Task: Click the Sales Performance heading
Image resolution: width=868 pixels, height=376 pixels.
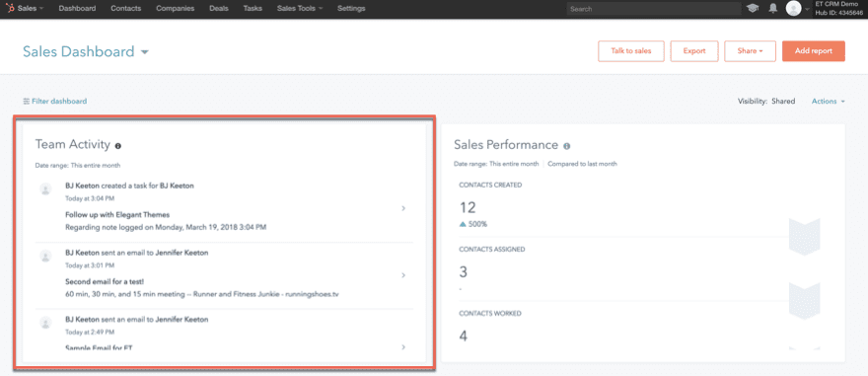Action: click(506, 145)
